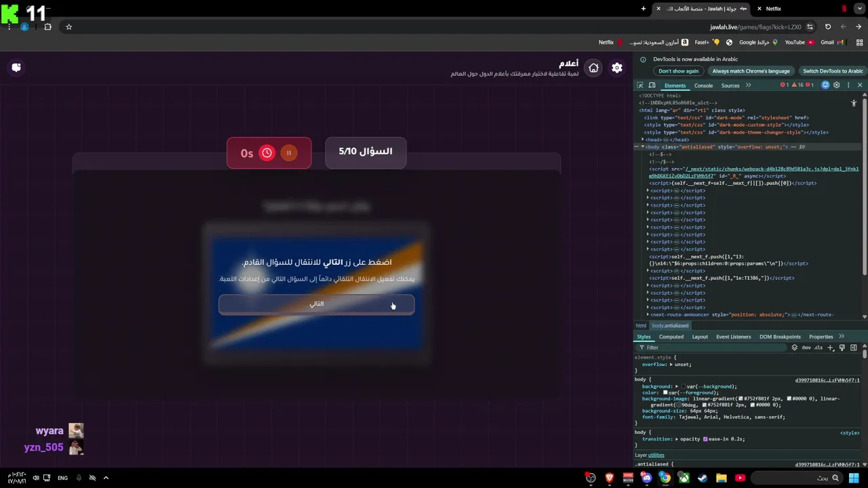Click the red clock timer icon
This screenshot has height=488, width=868.
click(267, 153)
